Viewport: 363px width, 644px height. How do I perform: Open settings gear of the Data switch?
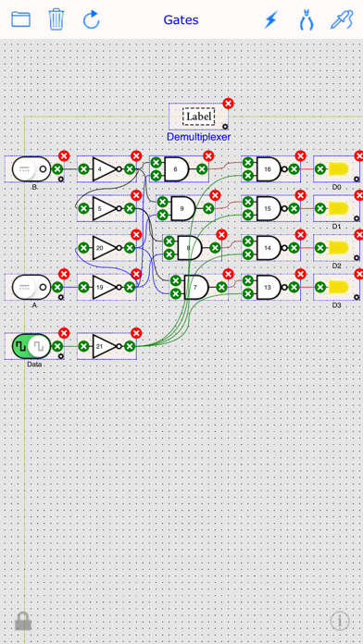pyautogui.click(x=61, y=356)
